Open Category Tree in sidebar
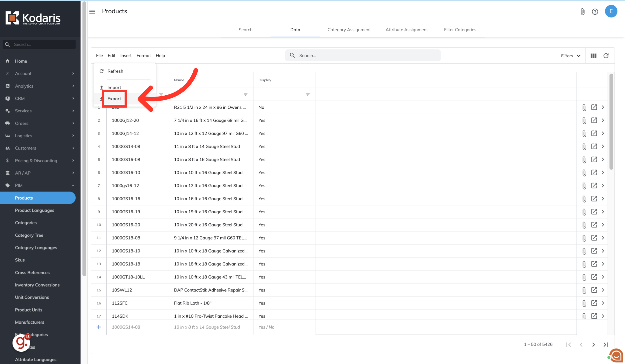The width and height of the screenshot is (625, 364). tap(29, 235)
